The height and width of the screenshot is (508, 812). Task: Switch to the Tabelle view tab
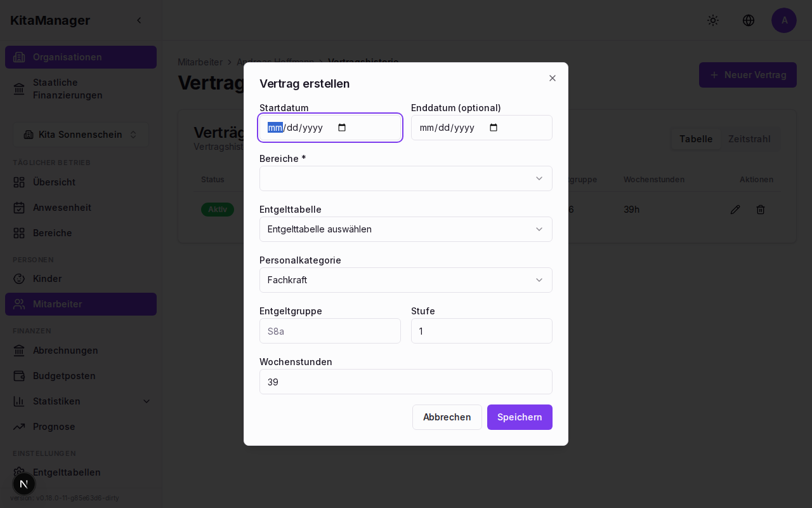pyautogui.click(x=696, y=138)
